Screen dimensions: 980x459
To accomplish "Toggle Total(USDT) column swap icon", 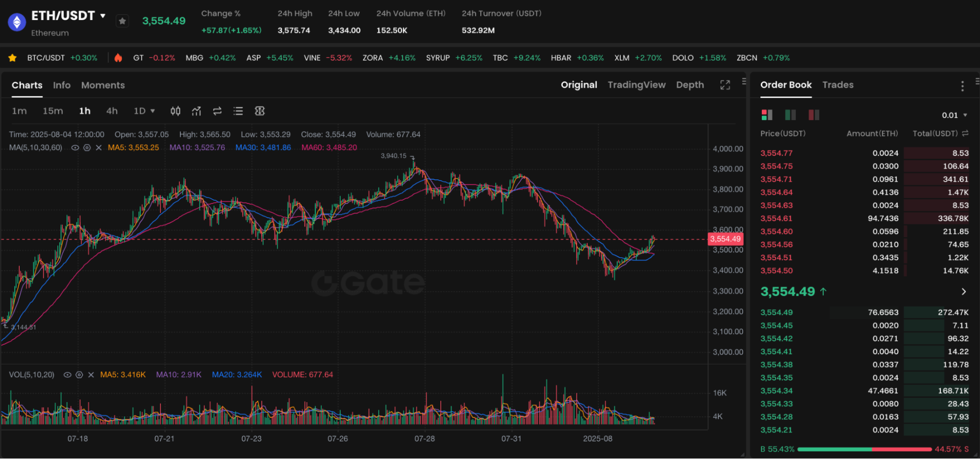I will tap(965, 133).
